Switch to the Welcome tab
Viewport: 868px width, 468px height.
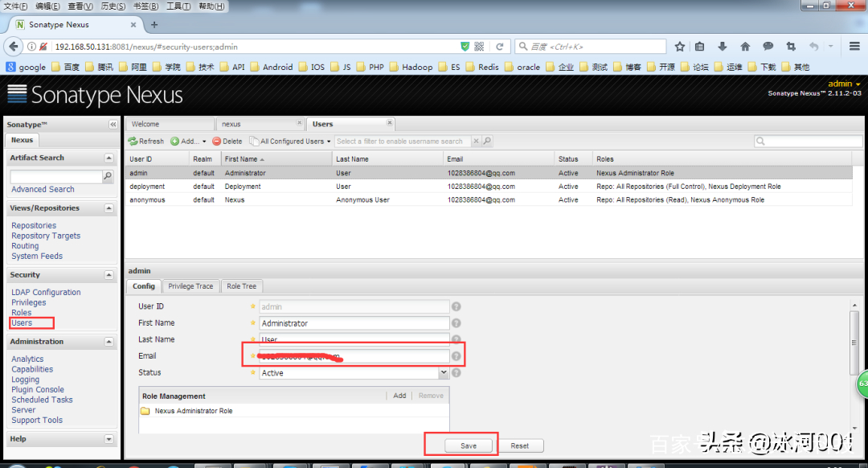coord(170,124)
